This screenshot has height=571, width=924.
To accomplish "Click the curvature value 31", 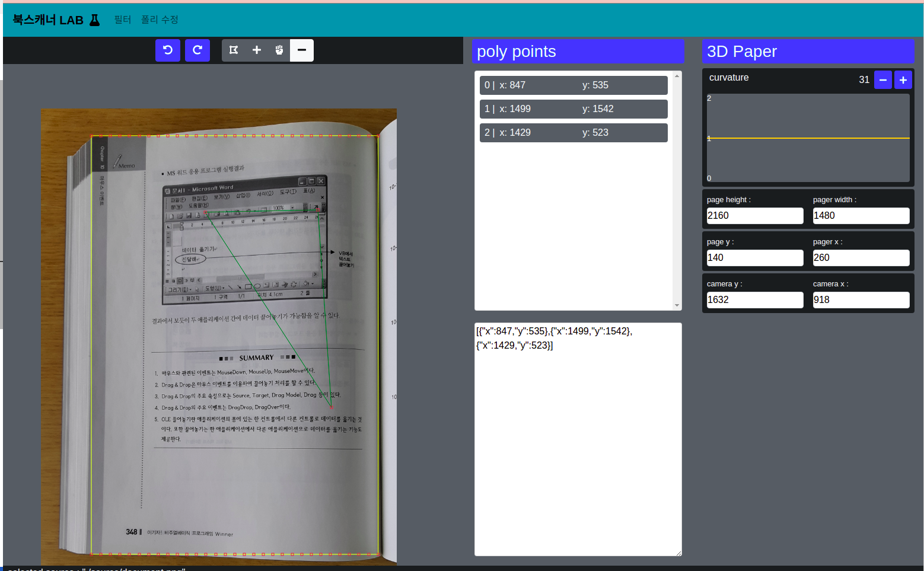I will [x=864, y=79].
